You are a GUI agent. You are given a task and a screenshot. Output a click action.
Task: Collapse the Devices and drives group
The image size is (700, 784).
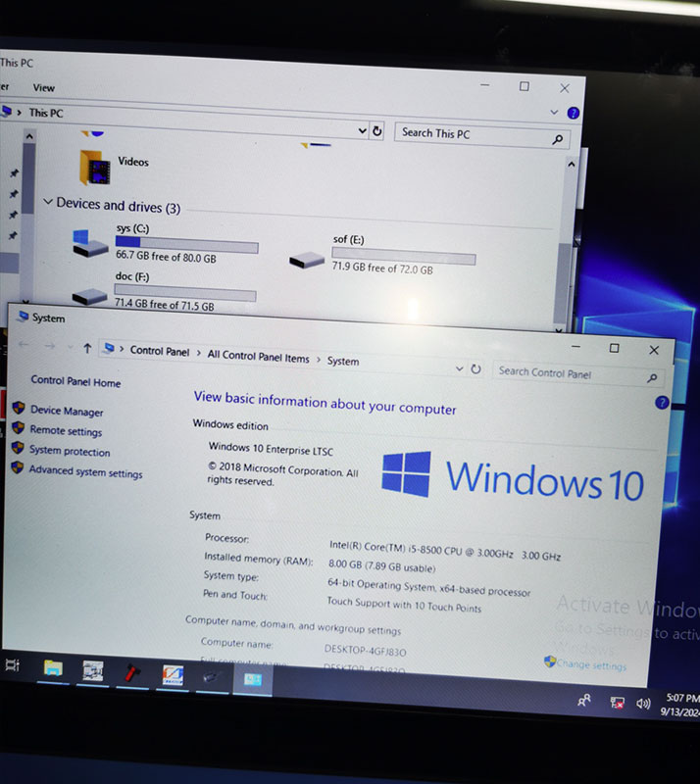point(47,203)
